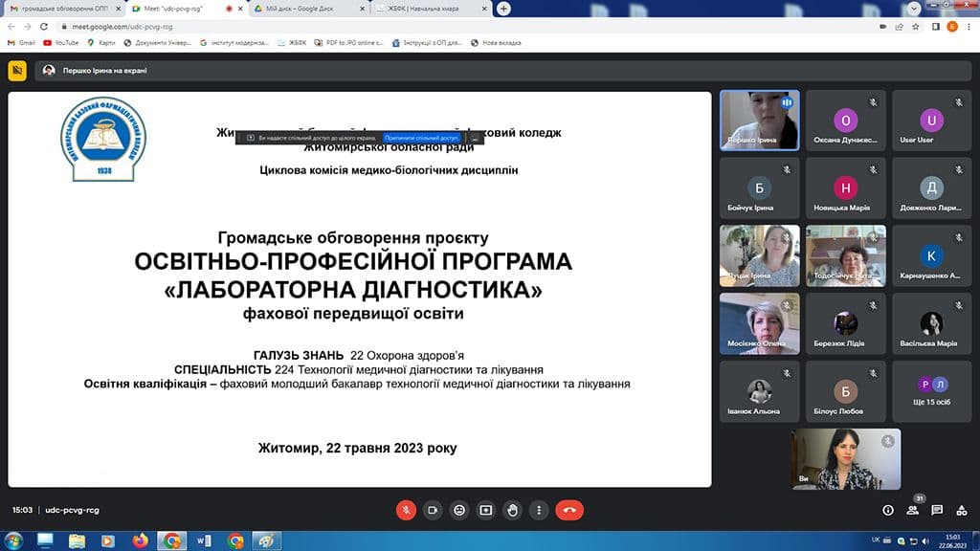The image size is (980, 551).
Task: Open volume control in system tray
Action: click(x=925, y=541)
